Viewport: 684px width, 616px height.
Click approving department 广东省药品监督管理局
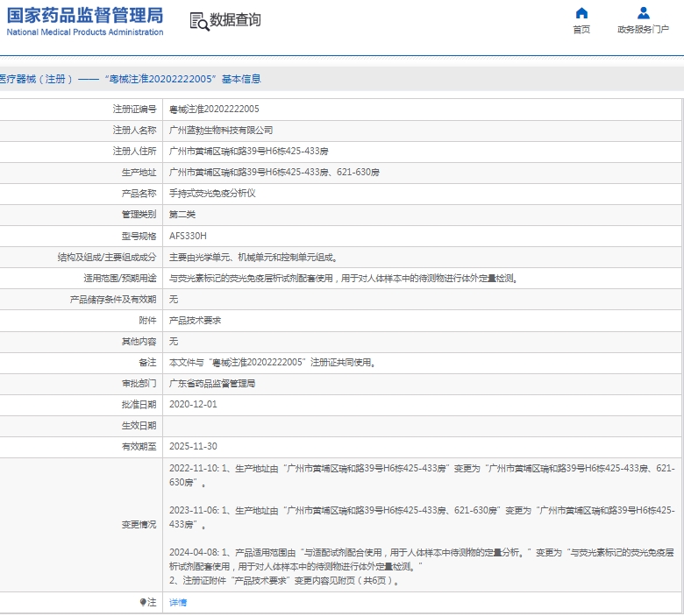pyautogui.click(x=212, y=383)
